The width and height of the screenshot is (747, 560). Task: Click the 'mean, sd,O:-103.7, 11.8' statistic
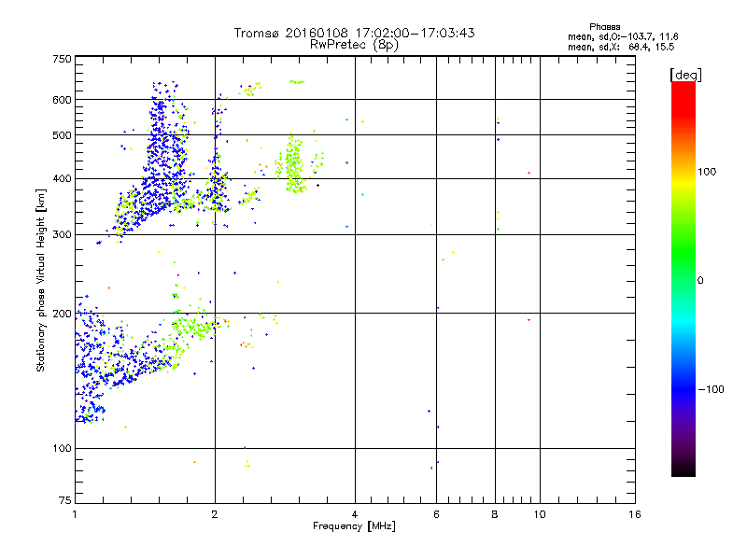[x=623, y=36]
